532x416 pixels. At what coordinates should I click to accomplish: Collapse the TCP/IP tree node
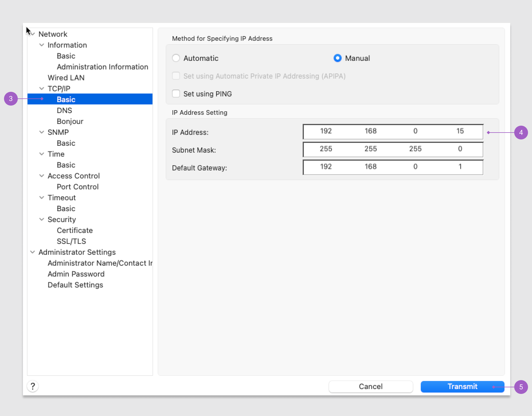tap(42, 89)
